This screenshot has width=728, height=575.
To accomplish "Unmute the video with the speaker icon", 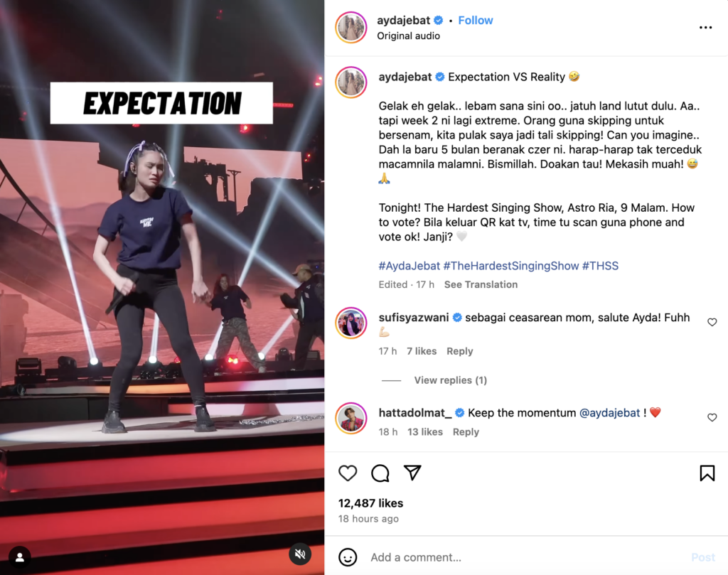I will (300, 554).
